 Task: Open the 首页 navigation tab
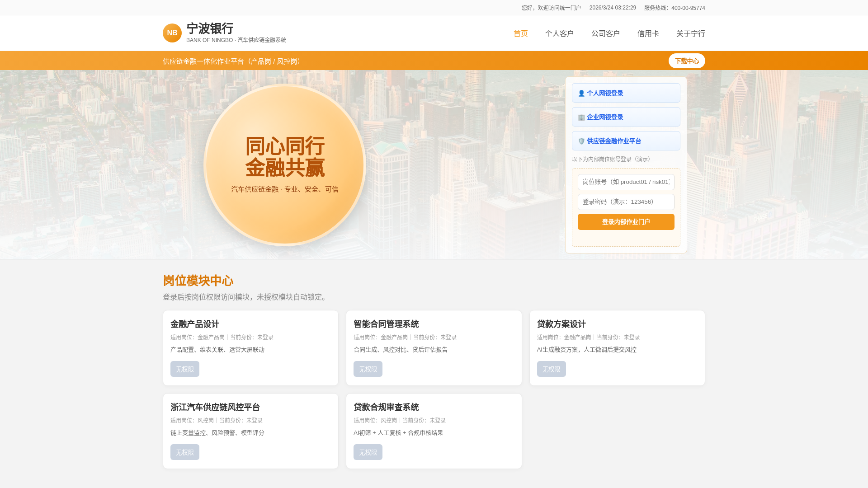tap(520, 33)
